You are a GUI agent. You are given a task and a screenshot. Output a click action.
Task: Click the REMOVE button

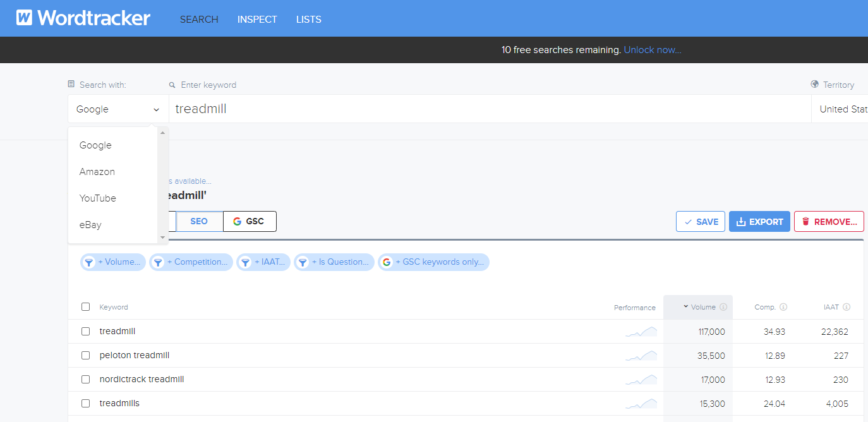pos(829,222)
